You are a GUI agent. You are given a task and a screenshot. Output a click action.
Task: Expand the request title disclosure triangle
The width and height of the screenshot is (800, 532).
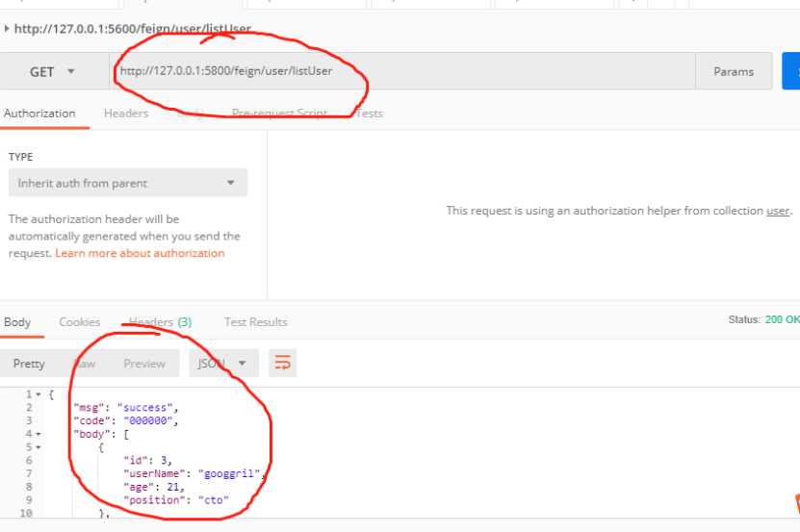click(x=7, y=29)
